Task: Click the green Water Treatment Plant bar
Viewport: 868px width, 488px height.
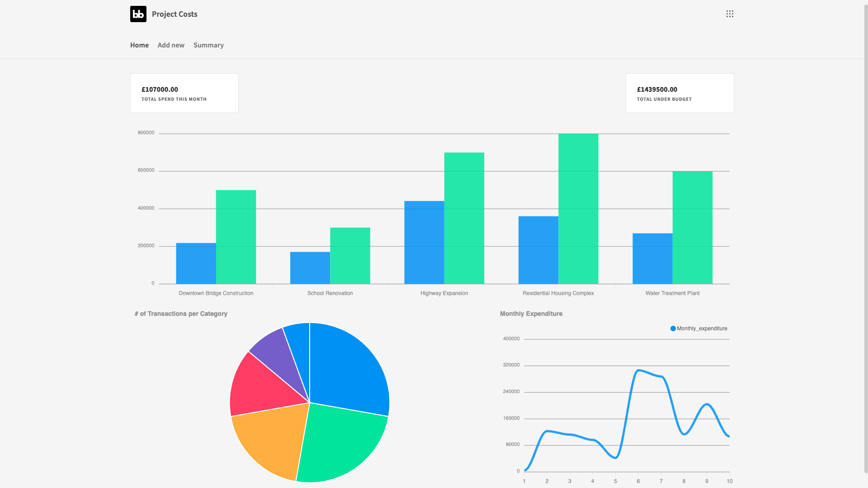Action: pos(693,228)
